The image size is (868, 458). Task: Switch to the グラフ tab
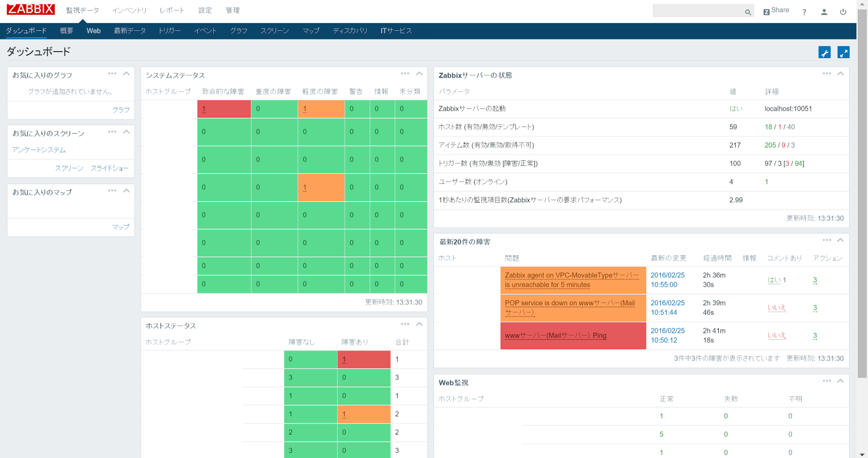click(239, 31)
